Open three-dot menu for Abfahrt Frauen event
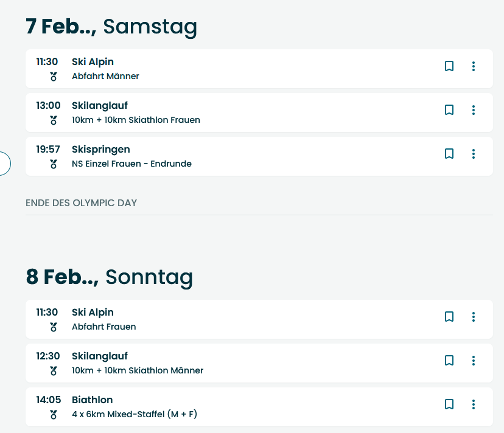This screenshot has width=504, height=433. tap(474, 317)
